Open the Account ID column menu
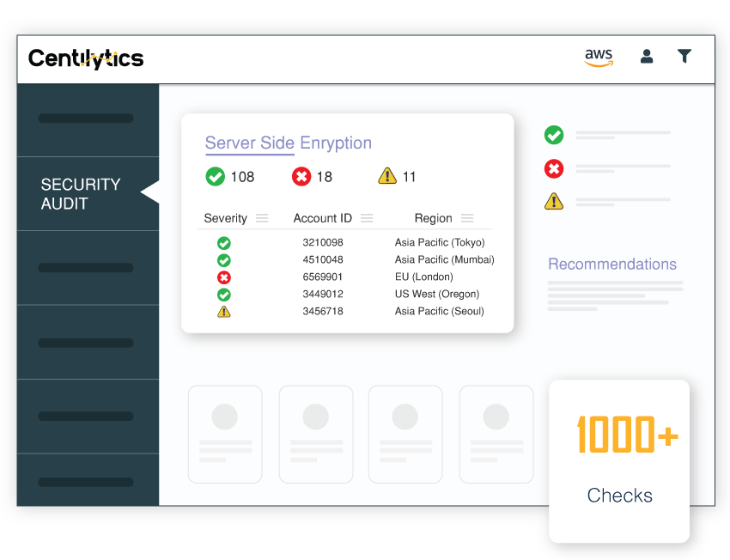 pyautogui.click(x=367, y=218)
